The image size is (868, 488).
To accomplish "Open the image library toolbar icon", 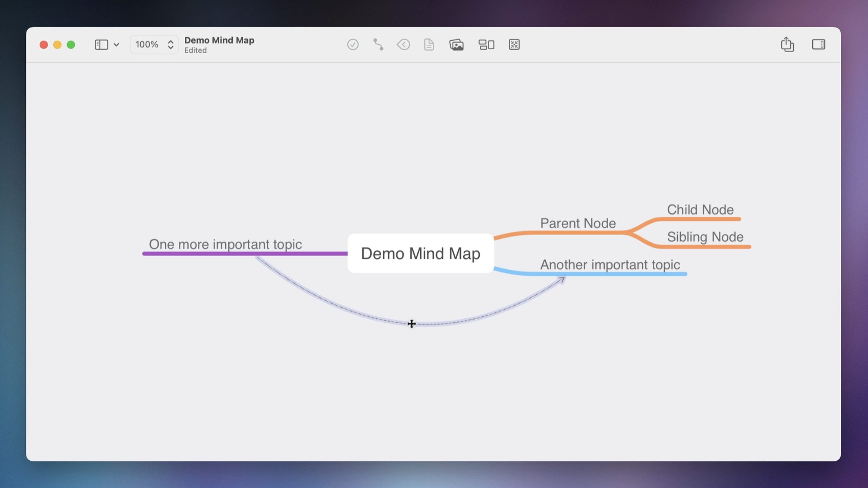I will click(x=456, y=45).
